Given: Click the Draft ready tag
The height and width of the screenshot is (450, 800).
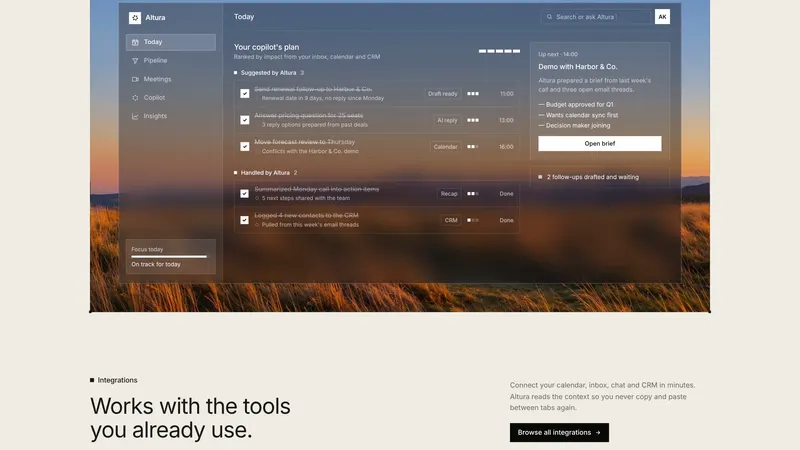Looking at the screenshot, I should [442, 94].
